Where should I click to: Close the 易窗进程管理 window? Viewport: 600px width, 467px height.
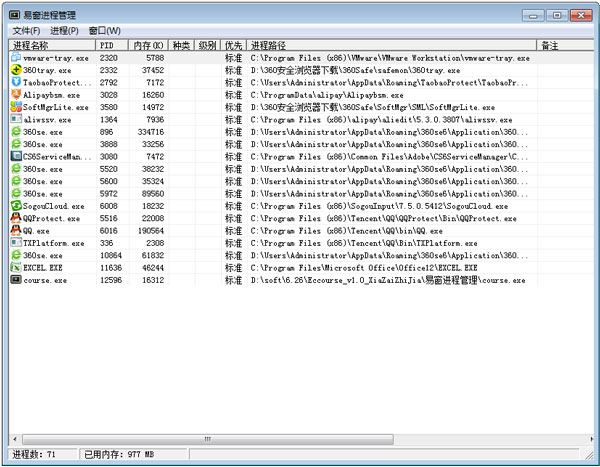(581, 15)
